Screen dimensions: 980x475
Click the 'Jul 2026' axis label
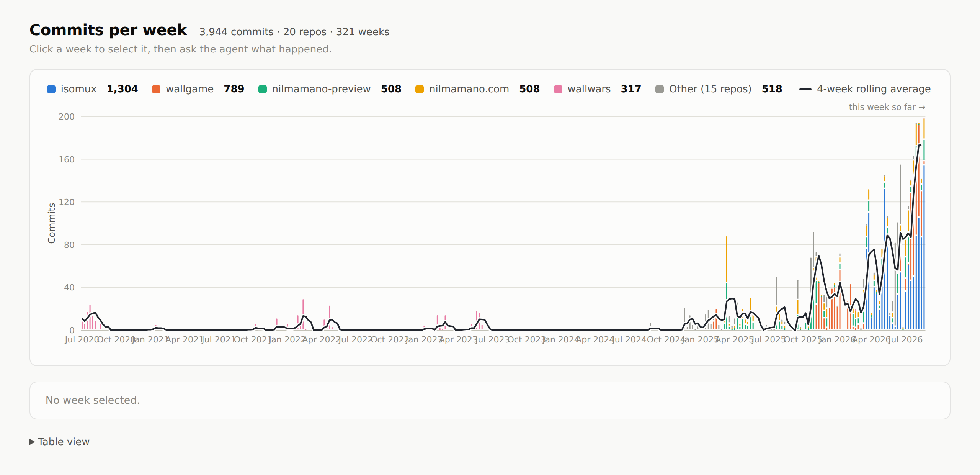click(x=905, y=340)
